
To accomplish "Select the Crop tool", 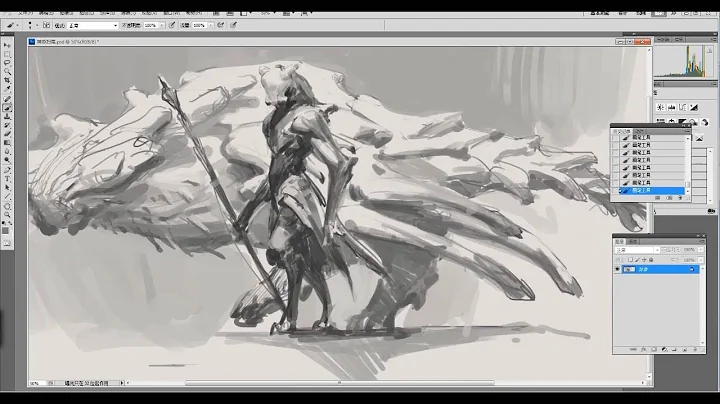I will (8, 79).
